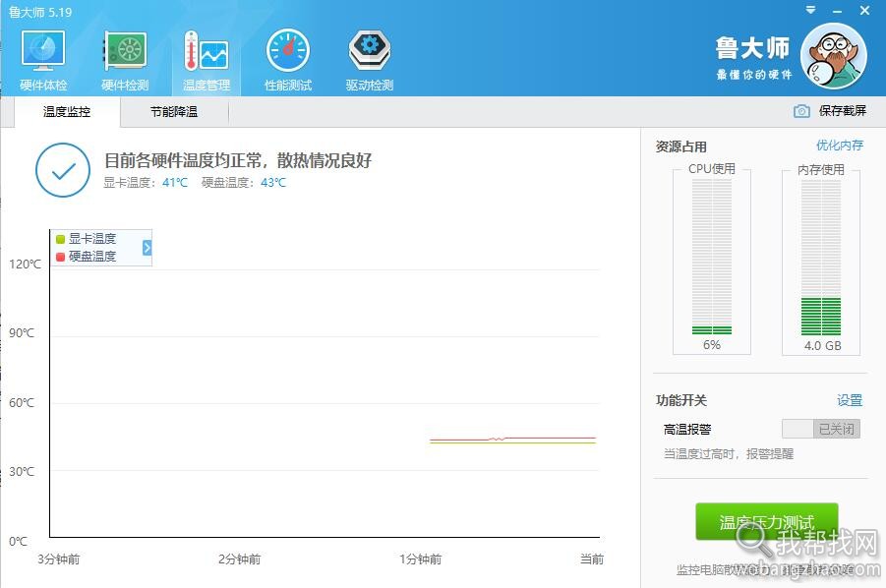Screen dimensions: 886x588
Task: Click the 3分钟前 time label
Action: [59, 559]
